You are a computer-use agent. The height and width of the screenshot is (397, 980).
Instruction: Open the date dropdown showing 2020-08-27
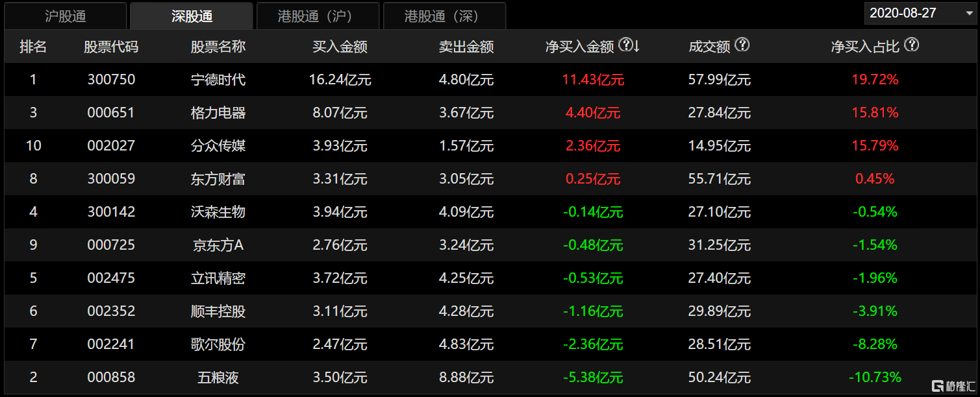(x=920, y=13)
